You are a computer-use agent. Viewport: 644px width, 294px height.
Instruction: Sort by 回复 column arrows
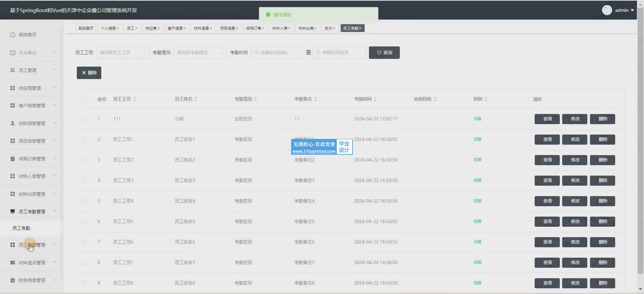tap(486, 99)
